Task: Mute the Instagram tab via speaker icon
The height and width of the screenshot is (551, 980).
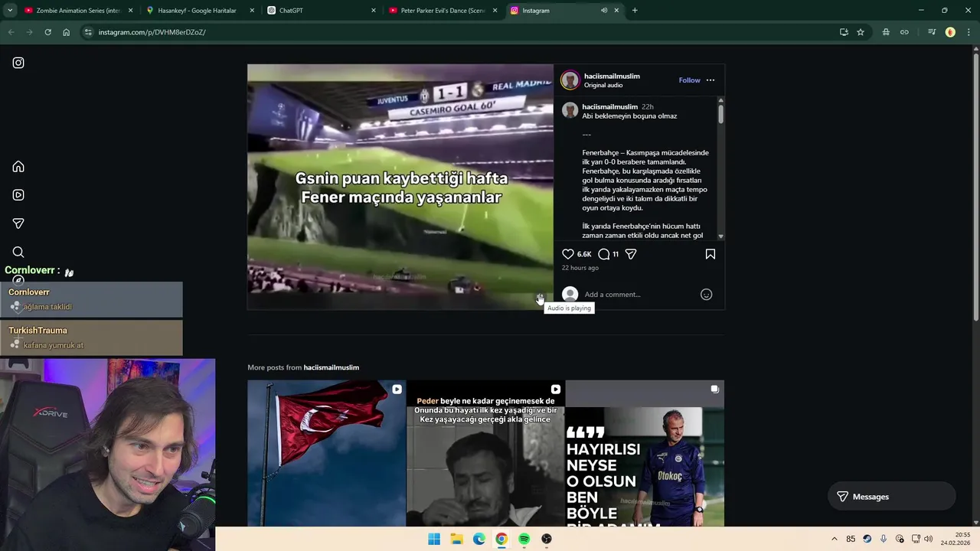Action: 604,11
